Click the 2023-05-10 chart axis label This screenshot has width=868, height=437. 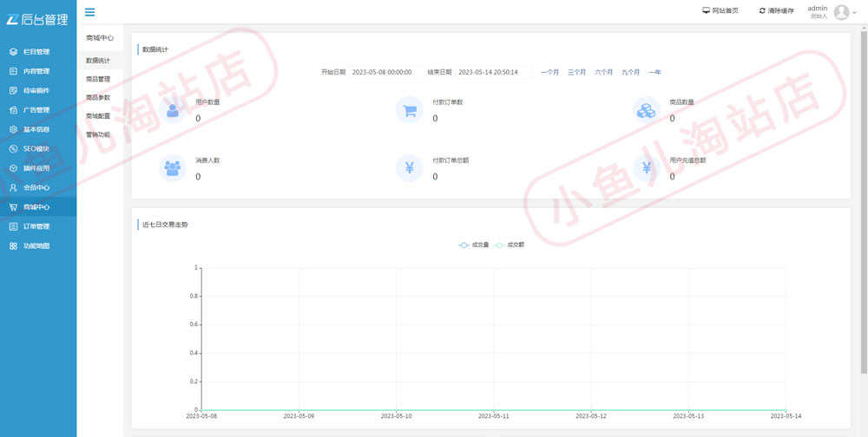[x=397, y=416]
